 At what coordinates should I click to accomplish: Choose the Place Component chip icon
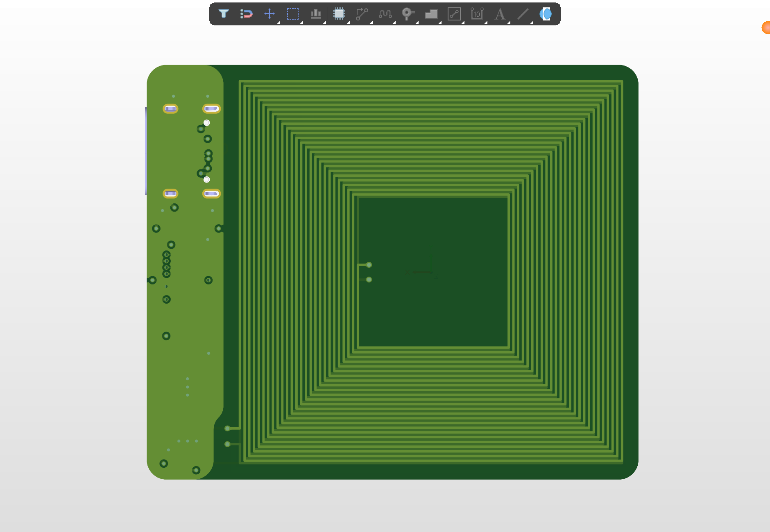pyautogui.click(x=339, y=14)
